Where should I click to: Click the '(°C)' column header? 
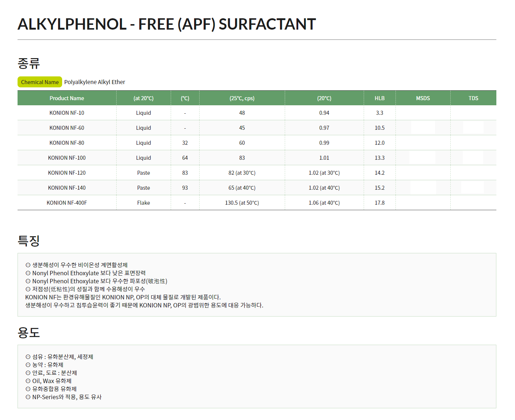tap(185, 98)
